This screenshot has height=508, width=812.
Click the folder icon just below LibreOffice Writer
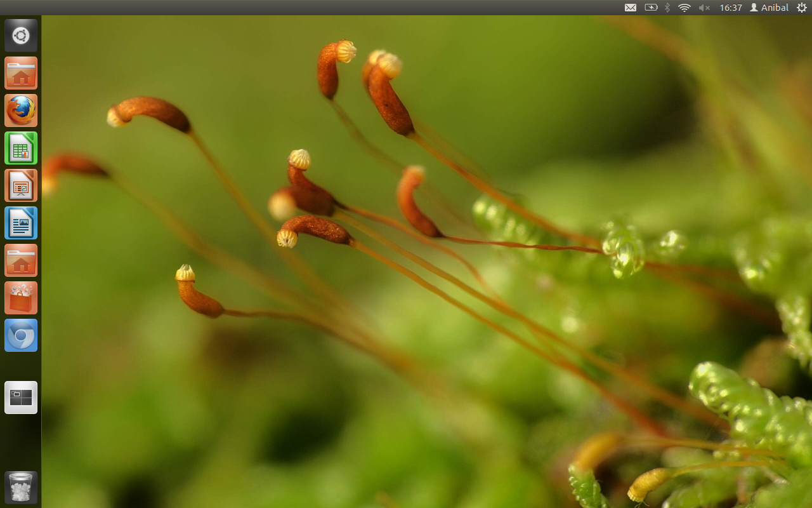21,260
